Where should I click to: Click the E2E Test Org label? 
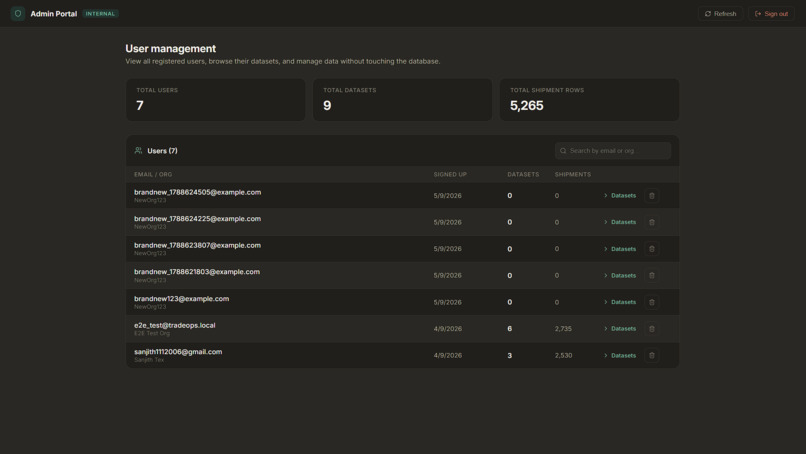click(152, 333)
